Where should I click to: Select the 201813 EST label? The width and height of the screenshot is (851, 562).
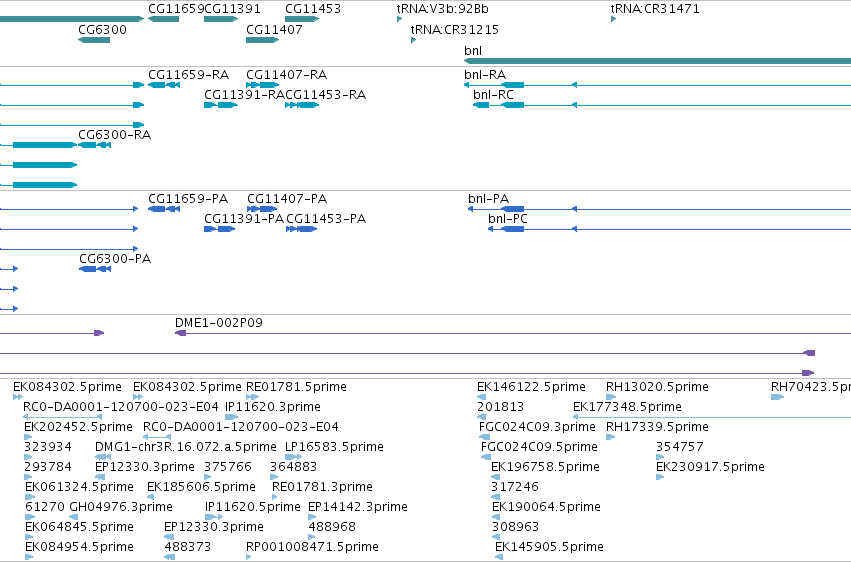click(500, 407)
